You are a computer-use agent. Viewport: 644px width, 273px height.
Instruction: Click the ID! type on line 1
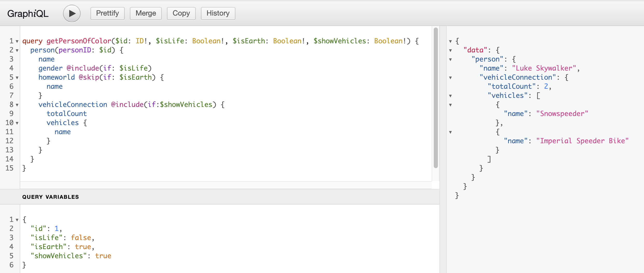141,41
